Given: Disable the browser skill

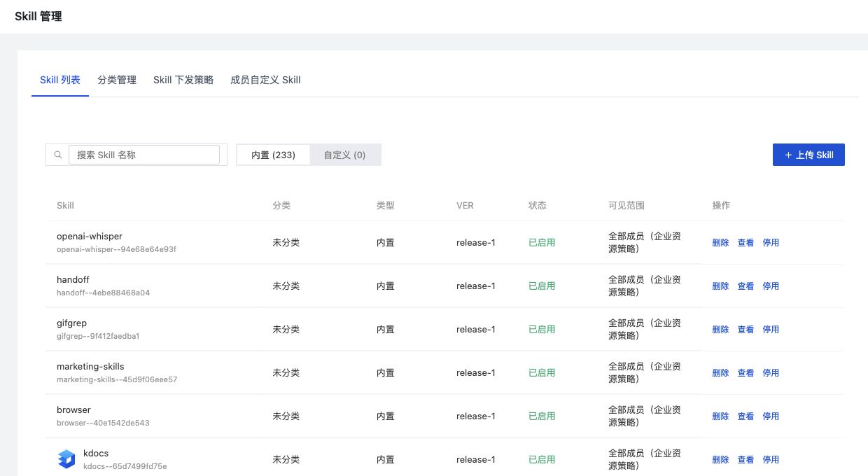Looking at the screenshot, I should coord(771,416).
